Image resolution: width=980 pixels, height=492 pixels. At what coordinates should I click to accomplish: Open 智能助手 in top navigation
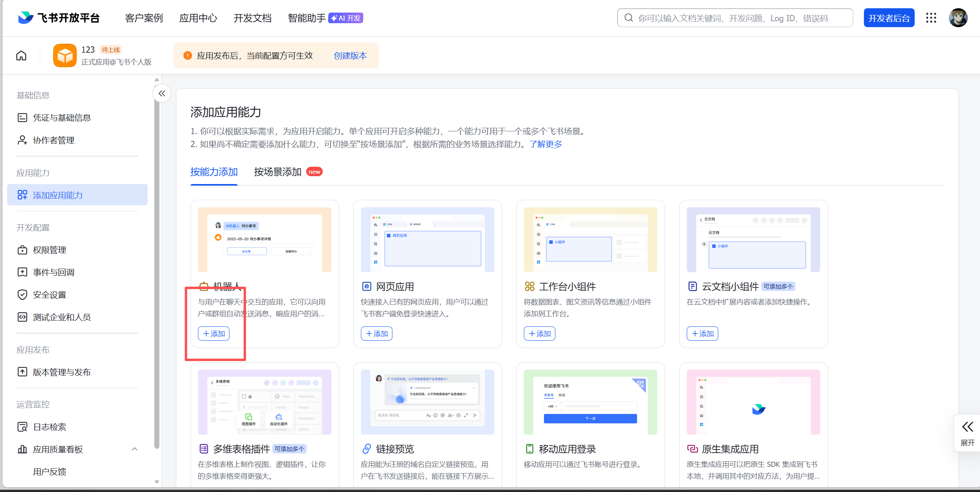(307, 18)
